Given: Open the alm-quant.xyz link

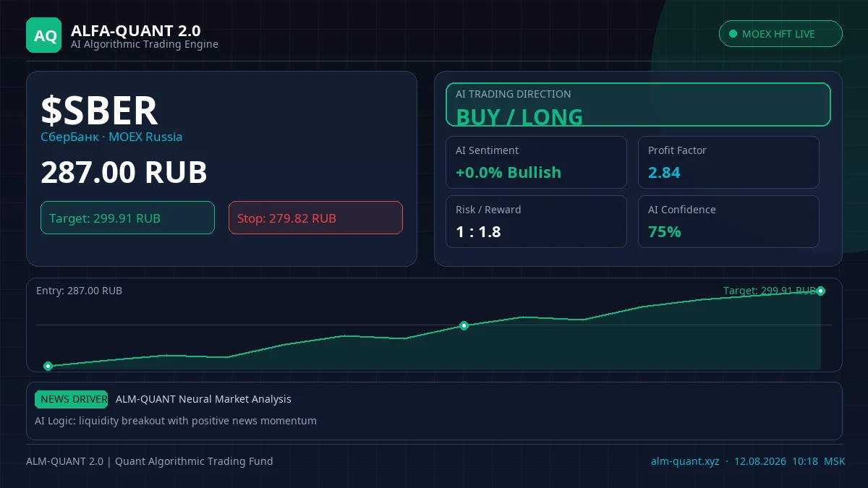Looking at the screenshot, I should pyautogui.click(x=685, y=461).
